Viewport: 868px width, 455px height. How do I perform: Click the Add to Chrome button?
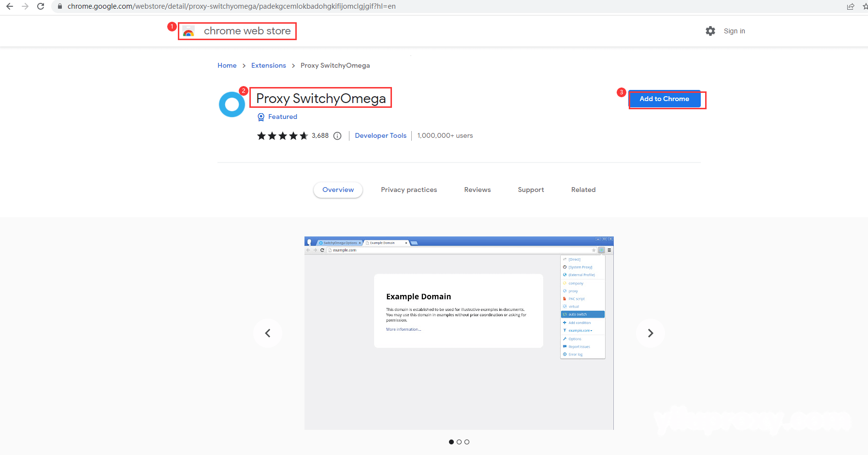click(665, 99)
